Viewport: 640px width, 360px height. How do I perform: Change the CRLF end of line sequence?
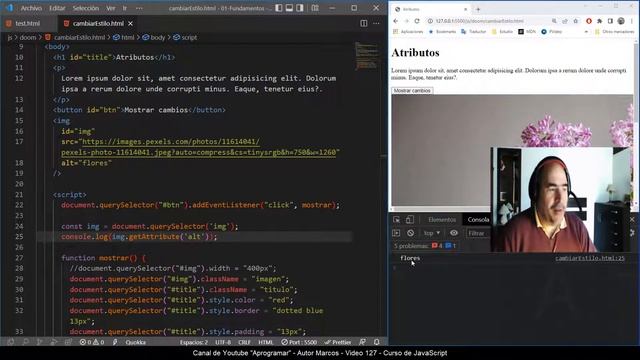pos(244,342)
